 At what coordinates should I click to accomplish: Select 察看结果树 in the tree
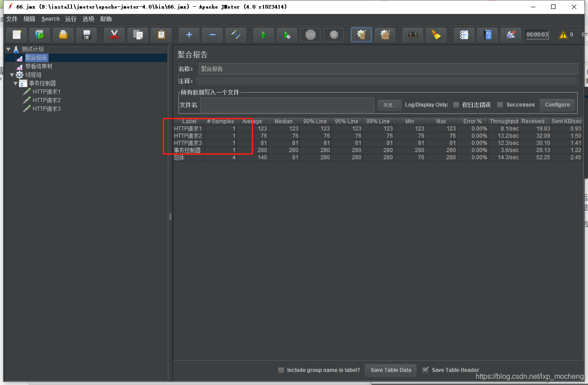tap(39, 66)
